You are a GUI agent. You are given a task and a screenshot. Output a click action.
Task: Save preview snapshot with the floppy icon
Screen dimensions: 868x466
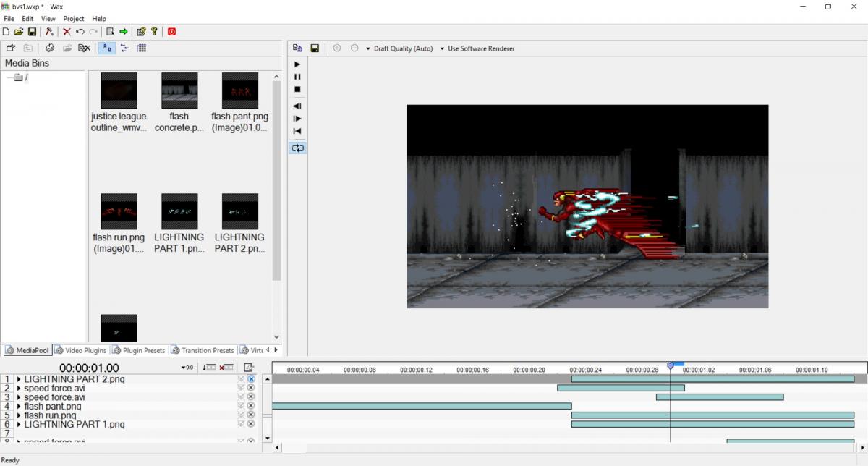[315, 48]
